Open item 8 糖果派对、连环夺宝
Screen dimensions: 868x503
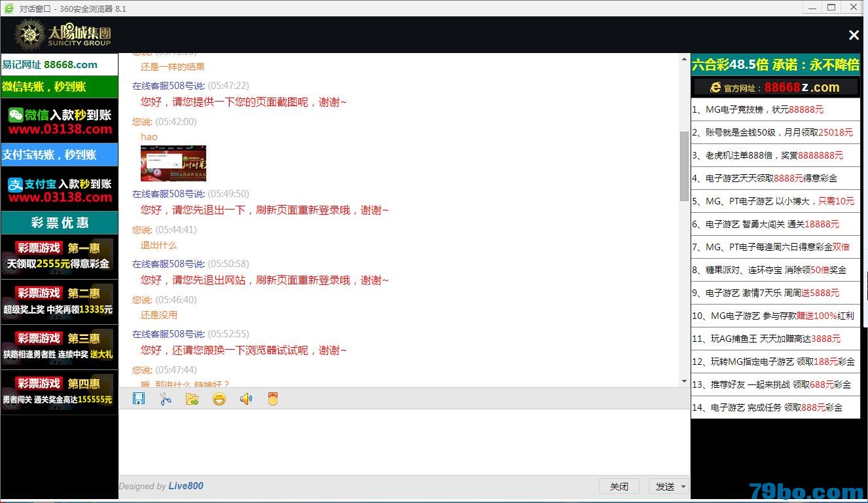[776, 270]
